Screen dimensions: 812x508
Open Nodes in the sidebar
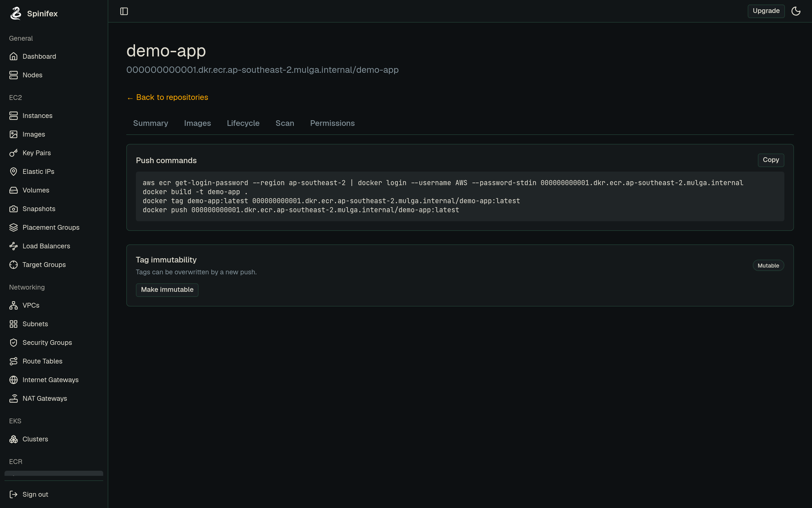(54, 75)
